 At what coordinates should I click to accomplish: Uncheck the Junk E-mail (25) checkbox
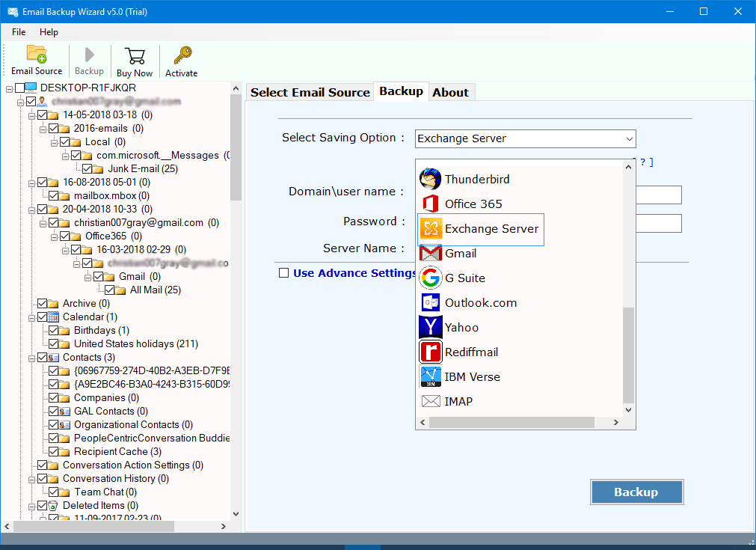coord(87,169)
